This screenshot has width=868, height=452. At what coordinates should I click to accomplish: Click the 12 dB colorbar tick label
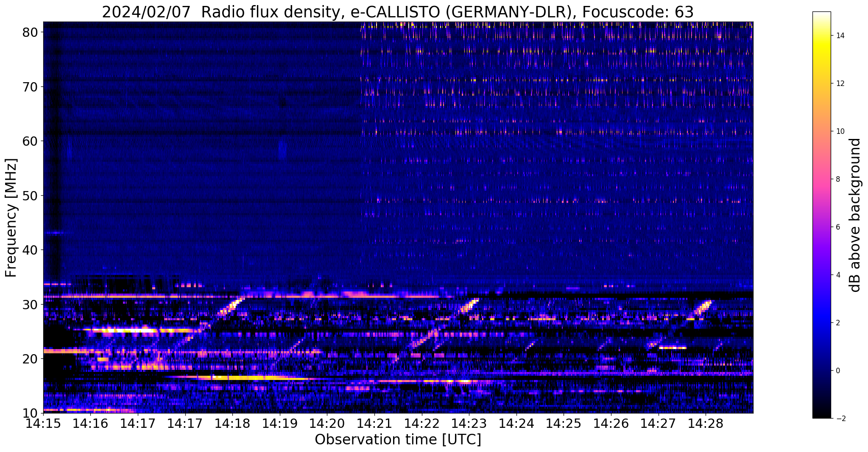[840, 83]
